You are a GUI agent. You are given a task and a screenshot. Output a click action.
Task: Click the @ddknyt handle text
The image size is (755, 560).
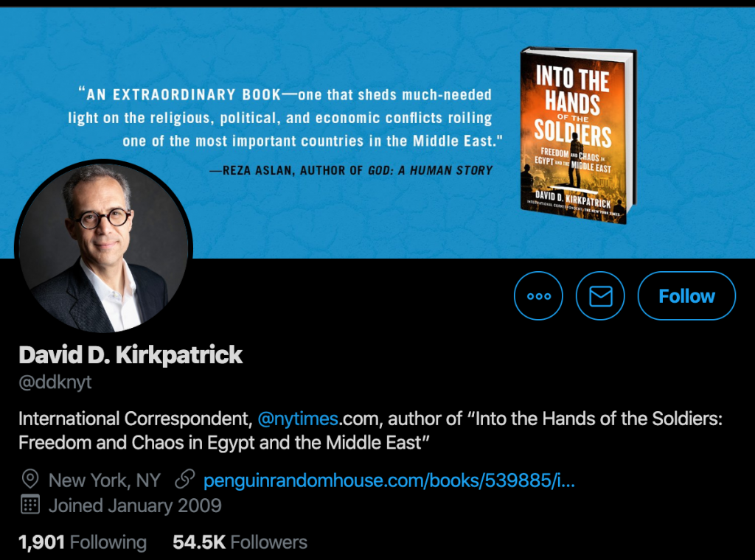click(55, 382)
